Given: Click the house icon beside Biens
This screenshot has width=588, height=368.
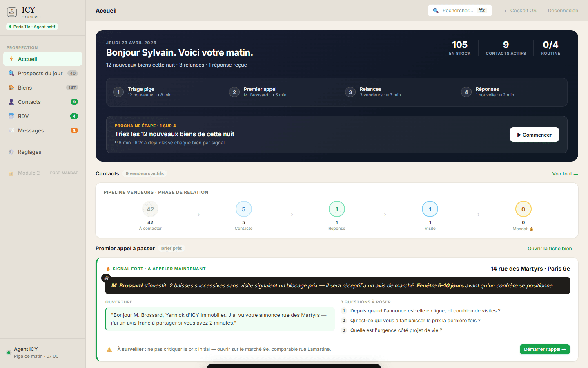Looking at the screenshot, I should click(11, 88).
